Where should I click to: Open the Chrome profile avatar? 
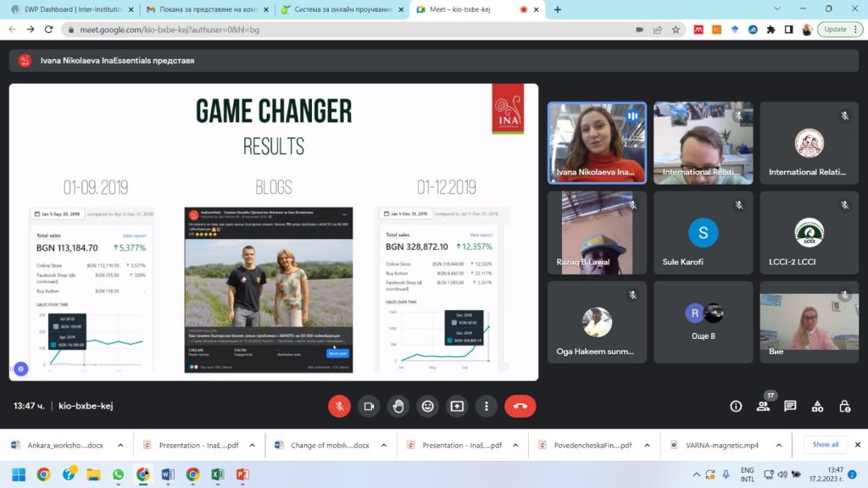[807, 30]
